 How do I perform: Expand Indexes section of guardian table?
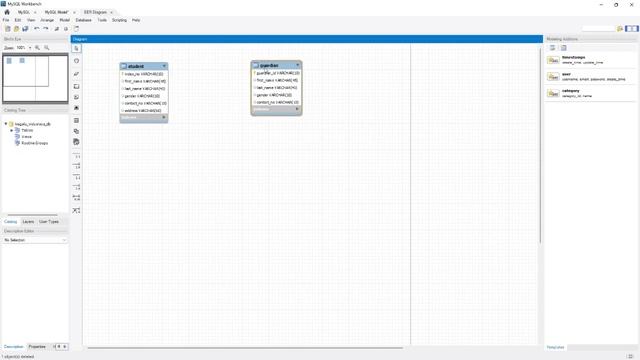[297, 109]
